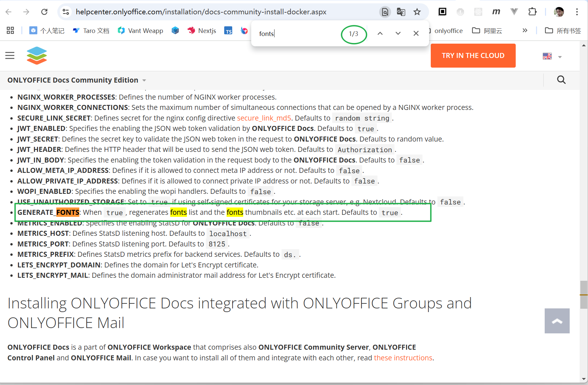Open the Nextjs bookmark

[x=202, y=31]
